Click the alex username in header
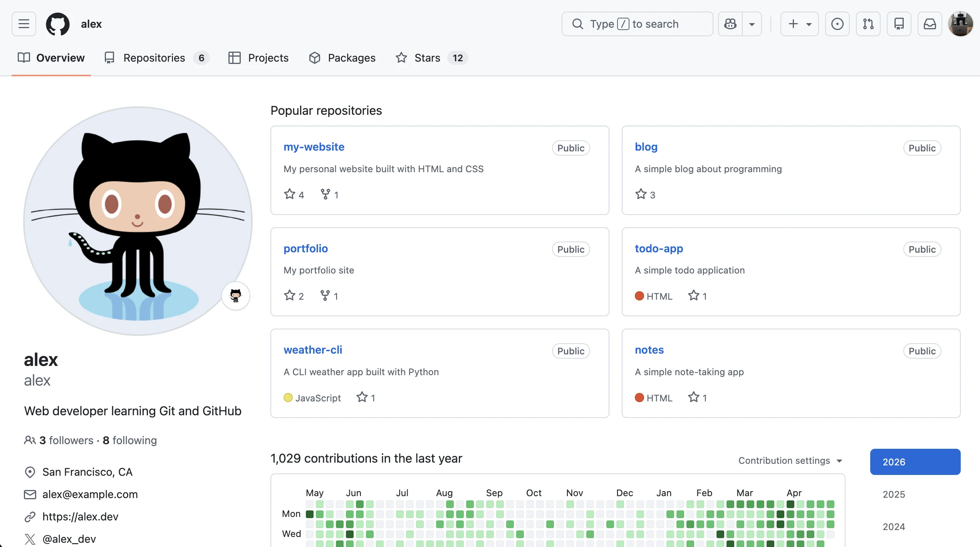The height and width of the screenshot is (547, 980). (91, 24)
